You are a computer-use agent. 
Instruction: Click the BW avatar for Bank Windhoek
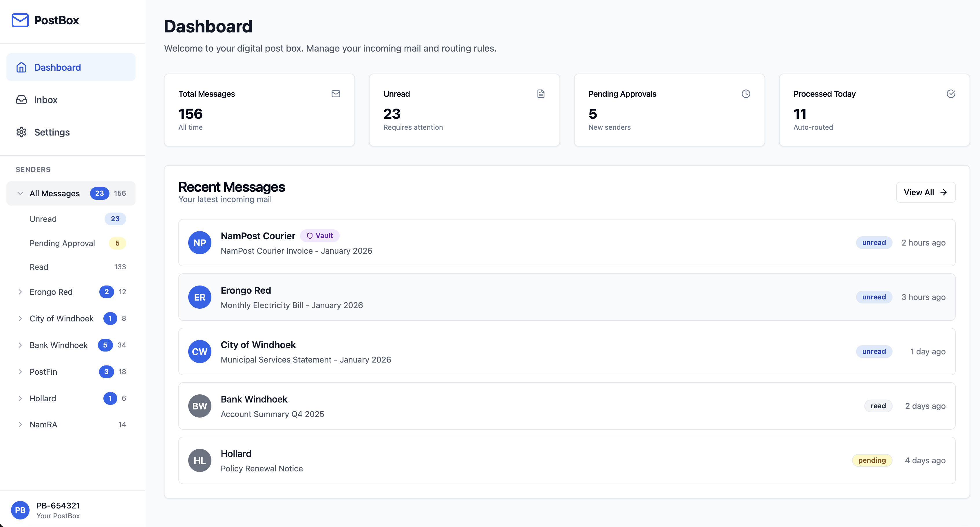pyautogui.click(x=200, y=406)
